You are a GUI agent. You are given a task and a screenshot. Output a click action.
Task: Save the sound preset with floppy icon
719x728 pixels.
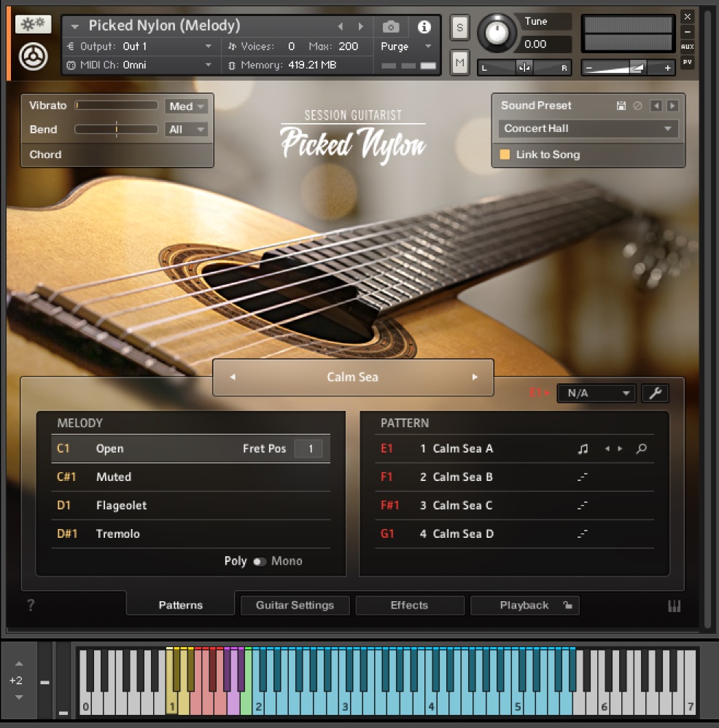pos(621,106)
